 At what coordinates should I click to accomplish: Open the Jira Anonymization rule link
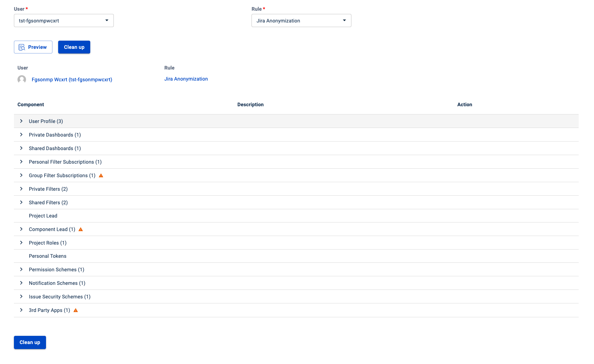[186, 79]
